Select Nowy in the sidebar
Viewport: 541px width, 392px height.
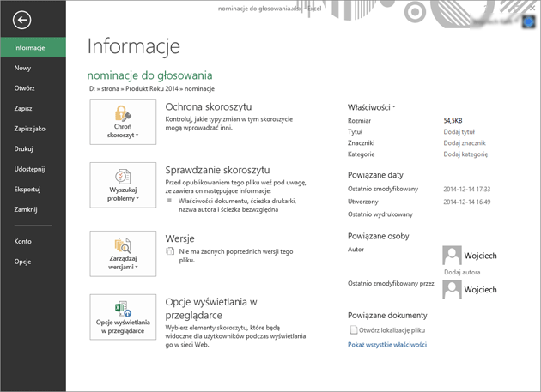(x=33, y=68)
